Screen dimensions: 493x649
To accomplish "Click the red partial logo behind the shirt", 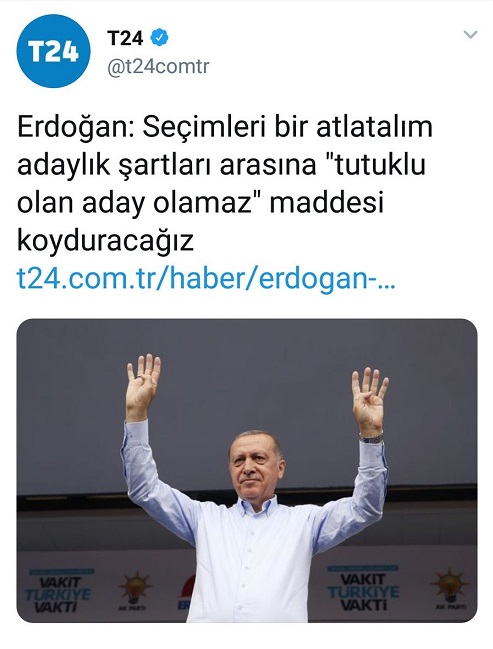I will pyautogui.click(x=187, y=592).
